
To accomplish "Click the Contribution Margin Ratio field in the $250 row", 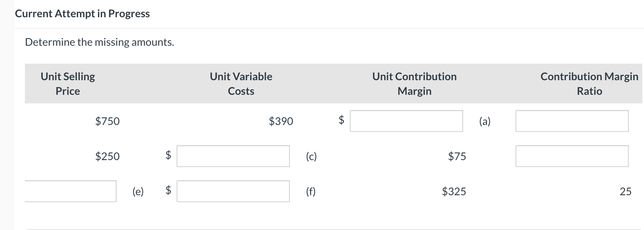I will pos(572,156).
